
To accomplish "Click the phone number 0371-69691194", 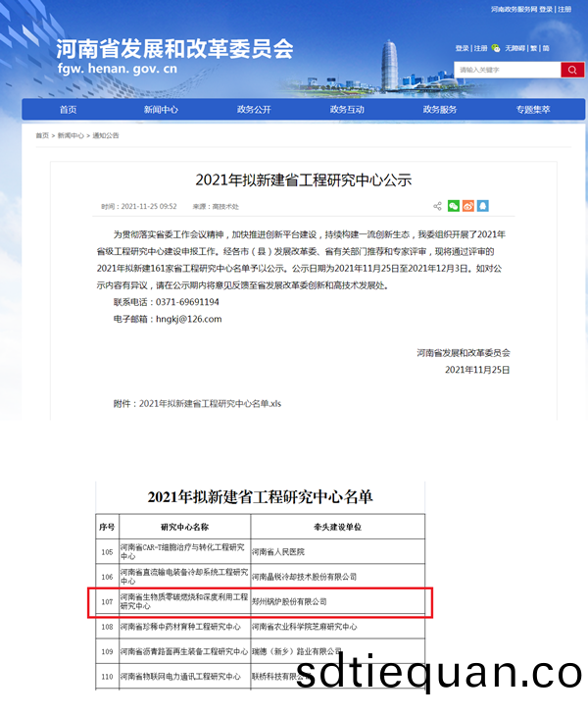I will pyautogui.click(x=187, y=302).
